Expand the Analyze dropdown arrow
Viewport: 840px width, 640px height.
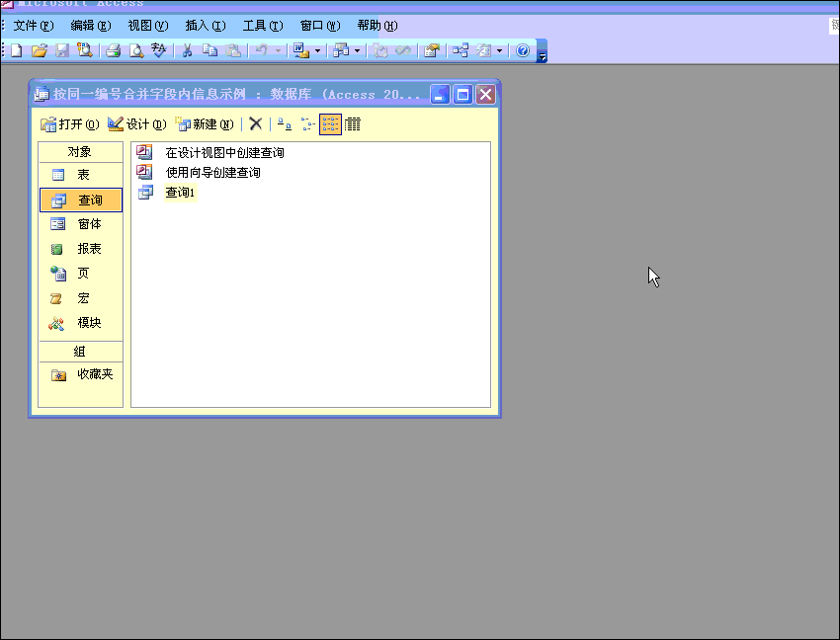[358, 51]
